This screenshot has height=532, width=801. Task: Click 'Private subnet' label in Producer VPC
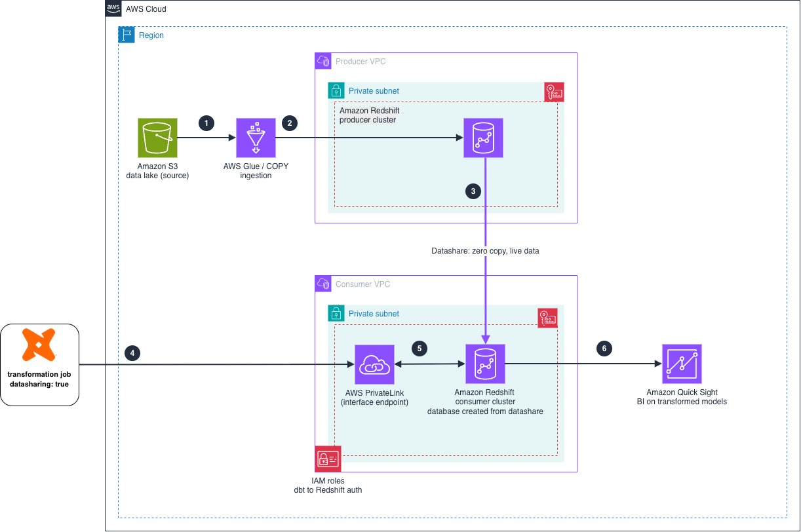click(374, 91)
